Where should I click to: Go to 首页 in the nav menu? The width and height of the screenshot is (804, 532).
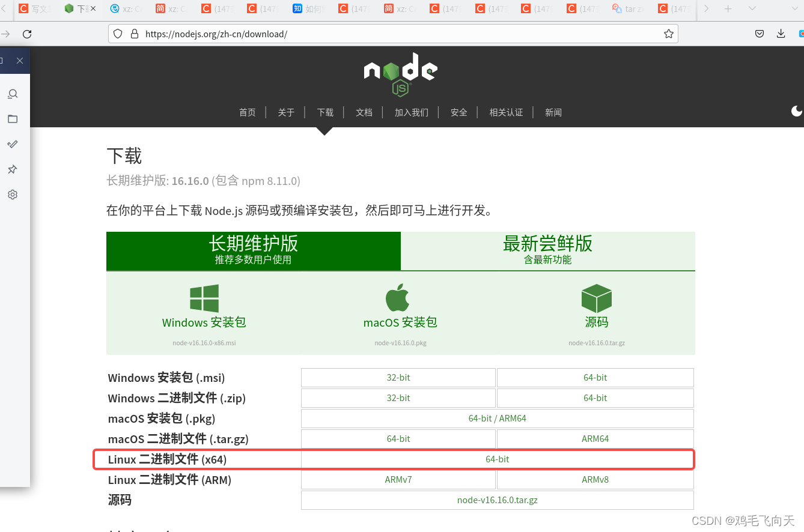point(248,112)
